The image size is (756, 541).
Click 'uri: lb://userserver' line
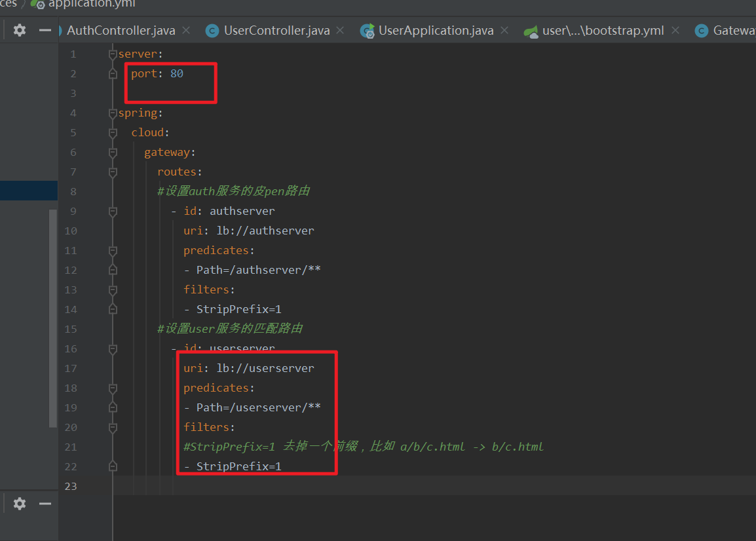click(x=248, y=368)
